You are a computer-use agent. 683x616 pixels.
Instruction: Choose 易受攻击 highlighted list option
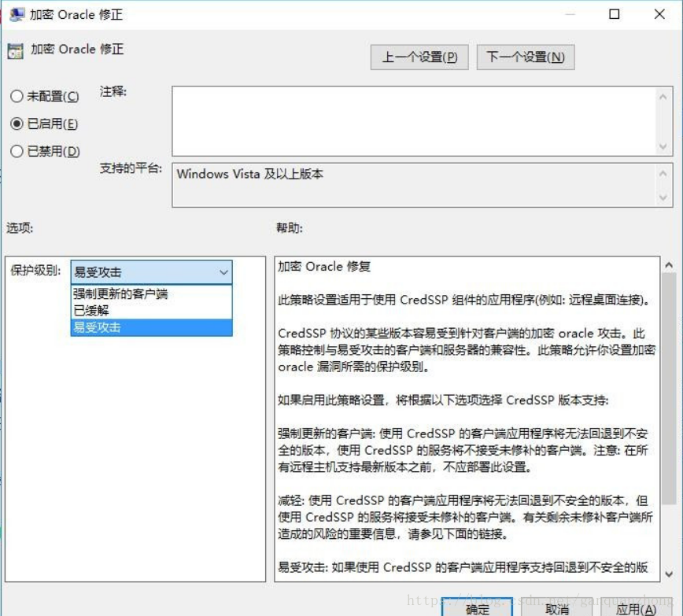[x=151, y=327]
